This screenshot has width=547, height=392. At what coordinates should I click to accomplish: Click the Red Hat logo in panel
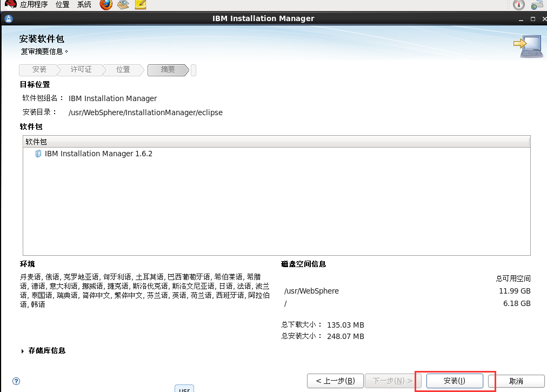10,4
